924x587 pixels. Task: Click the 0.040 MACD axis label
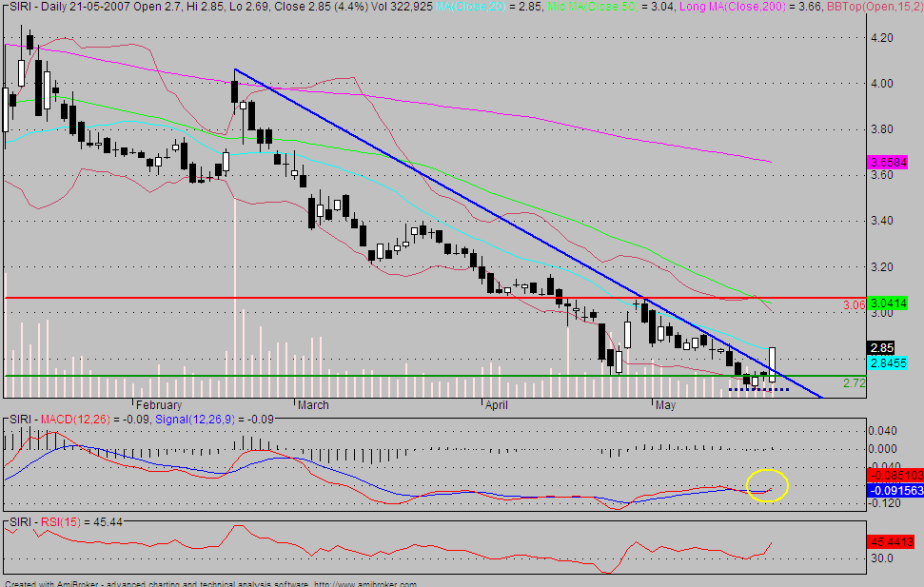(883, 431)
